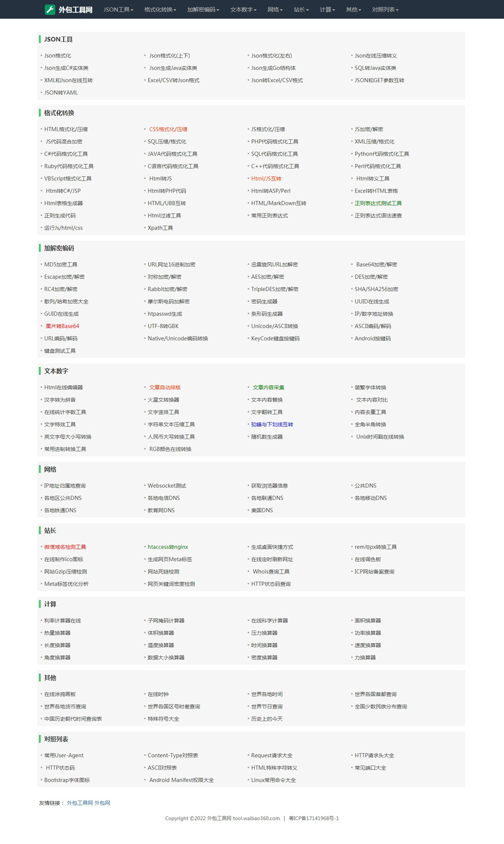Click the red CSS格式化/压缩 link
Viewport: 504px width, 844px height.
(168, 129)
